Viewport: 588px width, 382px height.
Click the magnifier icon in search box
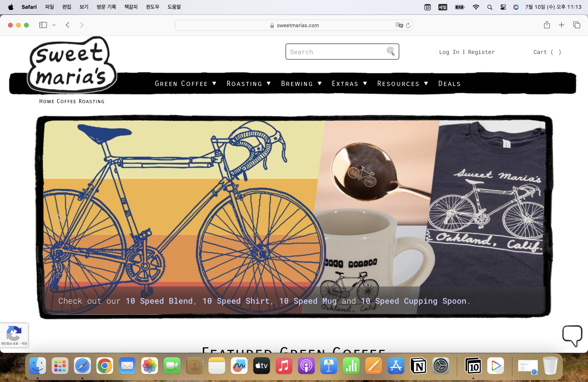tap(390, 51)
